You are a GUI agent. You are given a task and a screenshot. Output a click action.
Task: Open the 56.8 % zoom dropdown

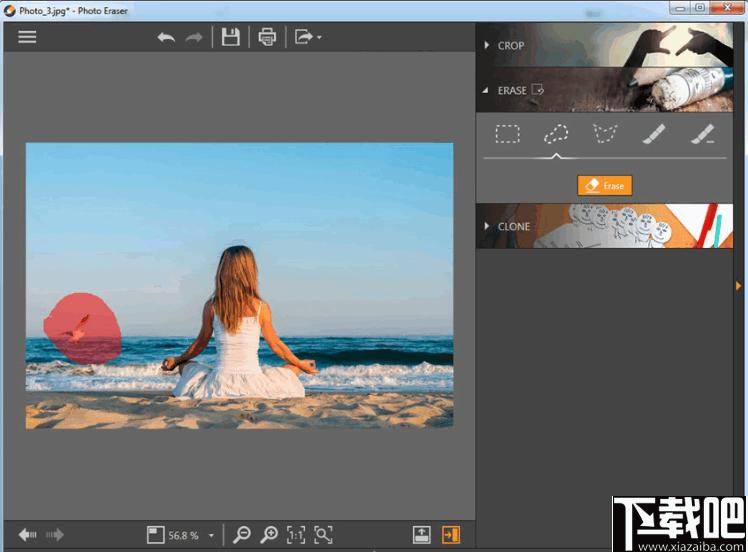click(x=211, y=535)
